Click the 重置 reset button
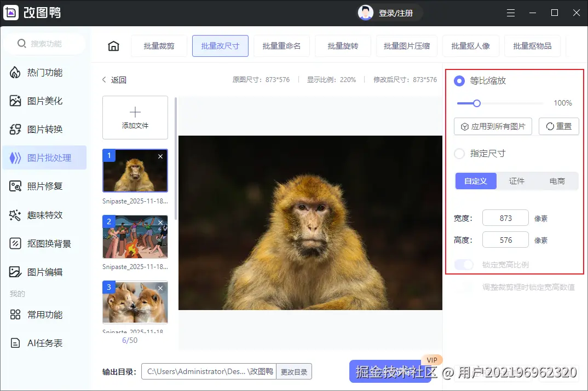588x391 pixels. tap(559, 126)
